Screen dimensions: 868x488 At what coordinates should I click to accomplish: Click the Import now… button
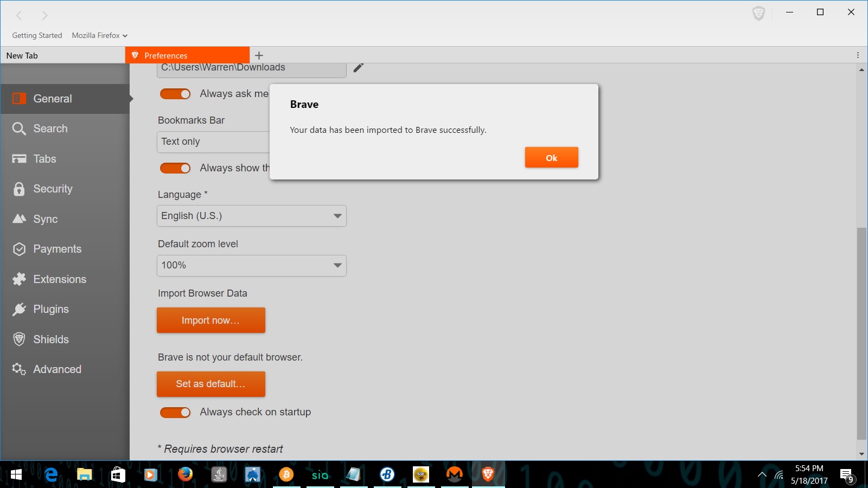(211, 320)
